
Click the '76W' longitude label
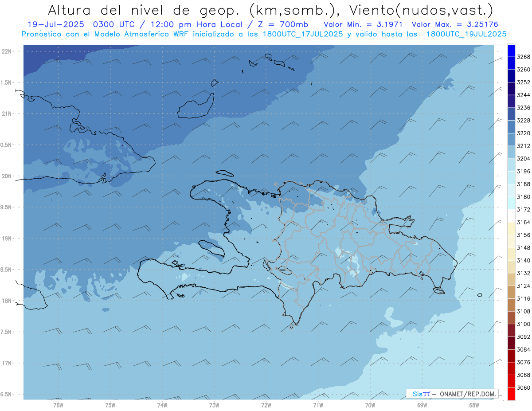click(58, 405)
